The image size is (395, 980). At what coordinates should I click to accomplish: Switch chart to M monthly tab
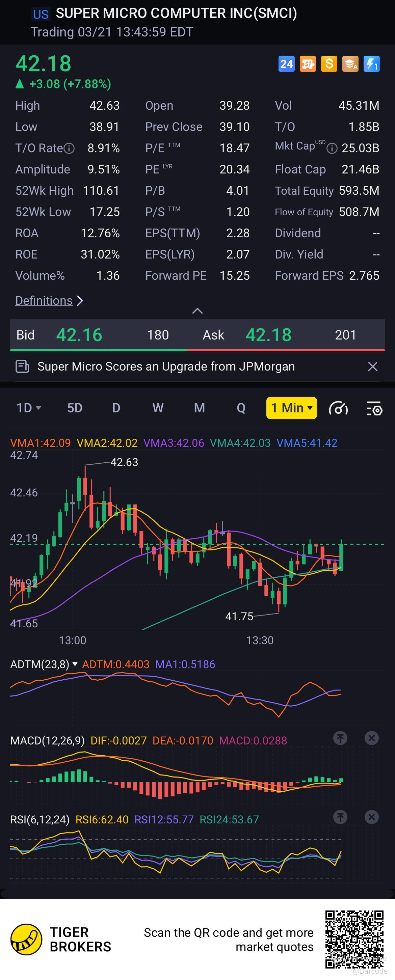click(200, 408)
